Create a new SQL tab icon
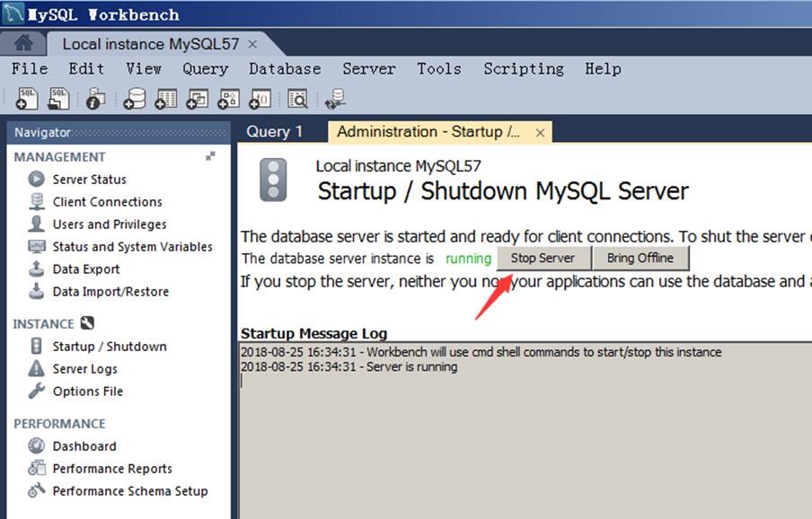This screenshot has height=519, width=812. tap(27, 98)
